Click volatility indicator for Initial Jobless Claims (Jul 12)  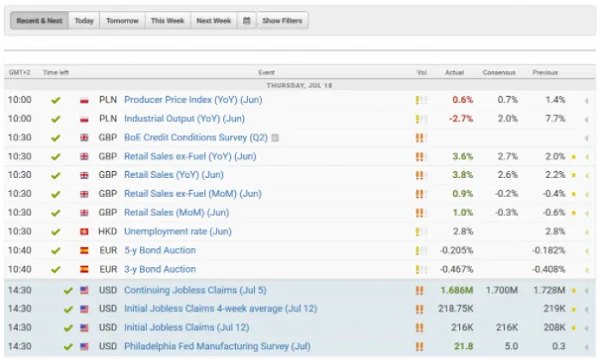tap(420, 328)
